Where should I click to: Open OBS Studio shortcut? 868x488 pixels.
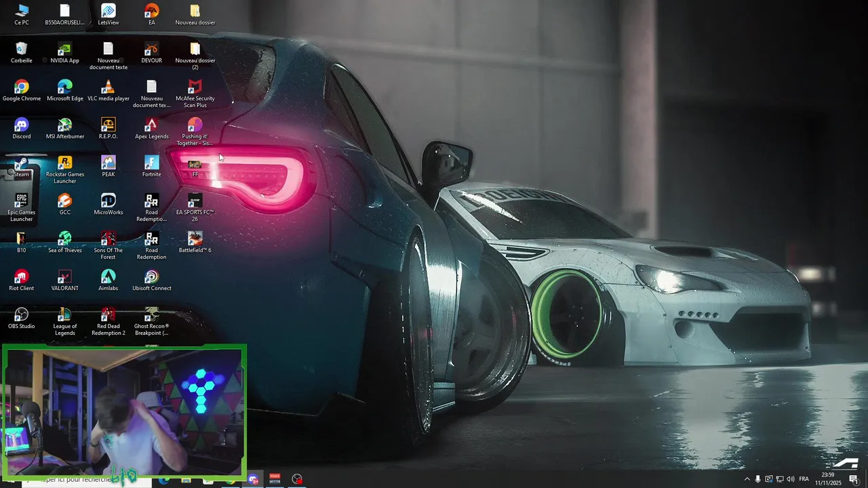coord(22,319)
